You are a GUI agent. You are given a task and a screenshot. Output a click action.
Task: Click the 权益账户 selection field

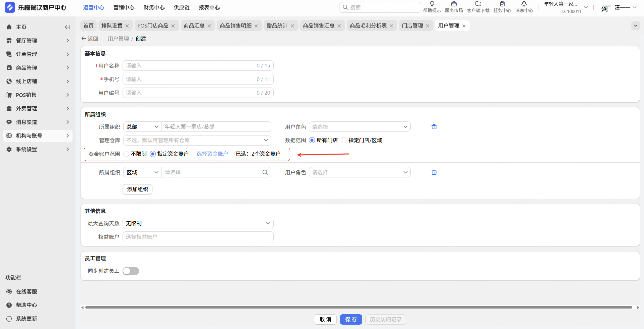pyautogui.click(x=198, y=237)
